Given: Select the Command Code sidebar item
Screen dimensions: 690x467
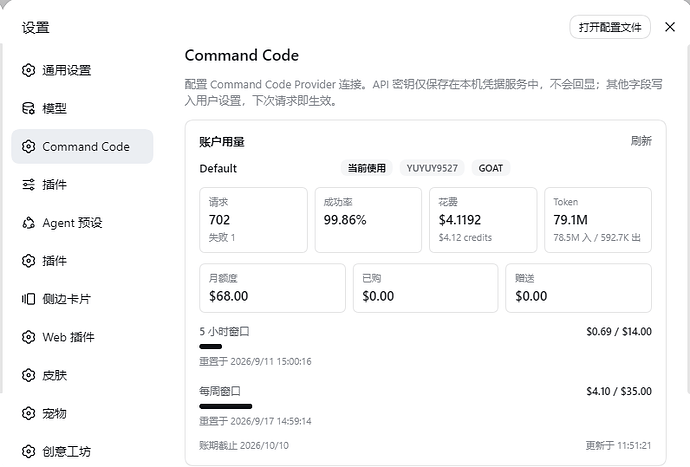Looking at the screenshot, I should coord(82,147).
